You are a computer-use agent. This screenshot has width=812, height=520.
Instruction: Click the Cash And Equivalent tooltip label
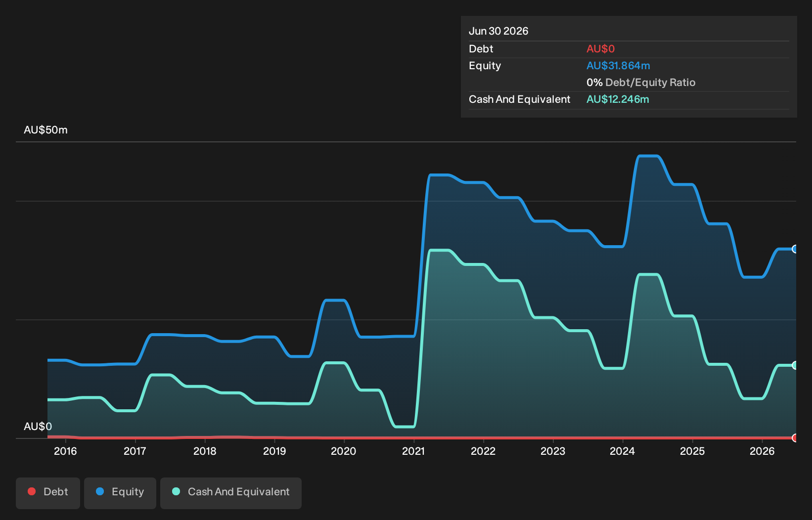(x=520, y=99)
